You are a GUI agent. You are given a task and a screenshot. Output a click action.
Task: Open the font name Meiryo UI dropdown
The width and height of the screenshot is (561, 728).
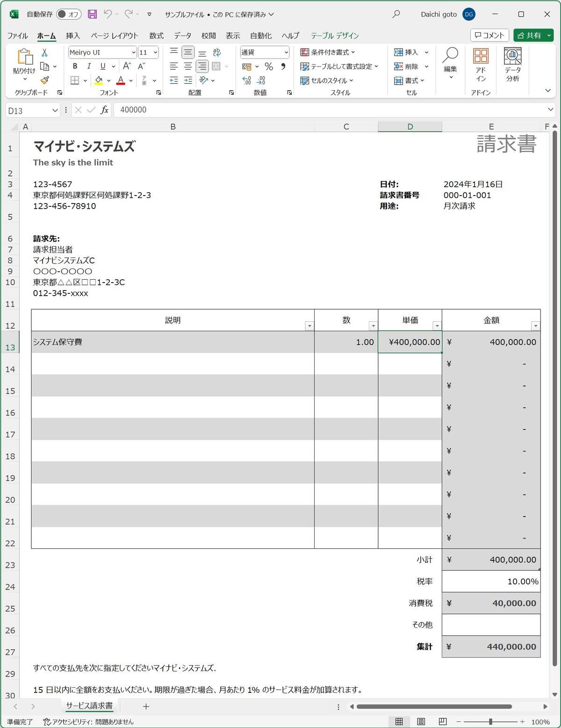(134, 52)
